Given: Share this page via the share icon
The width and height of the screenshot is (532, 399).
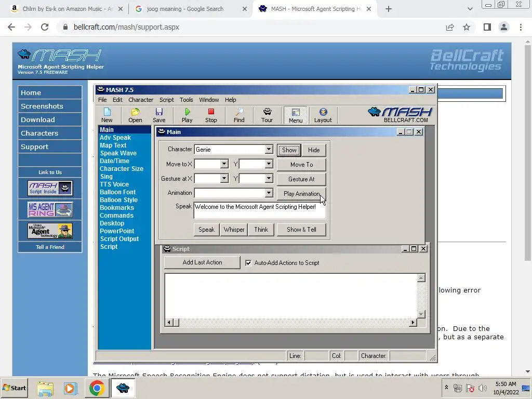Looking at the screenshot, I should [x=450, y=27].
